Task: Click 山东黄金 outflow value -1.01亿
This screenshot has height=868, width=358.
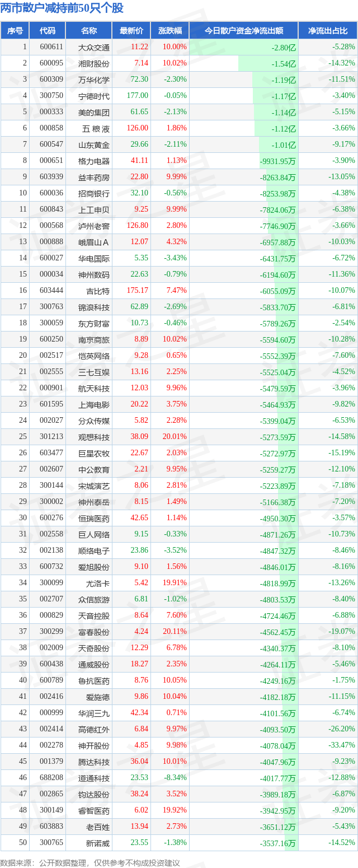Action: 284,145
